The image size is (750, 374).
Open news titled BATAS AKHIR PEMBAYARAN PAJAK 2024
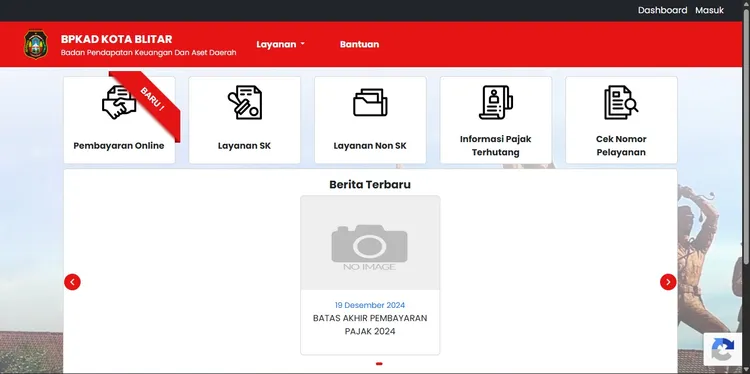pyautogui.click(x=370, y=325)
